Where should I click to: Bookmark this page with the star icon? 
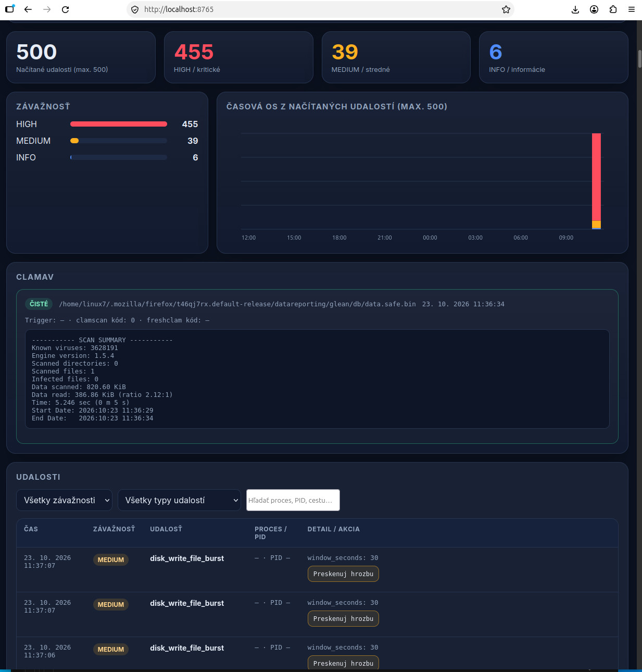coord(506,9)
